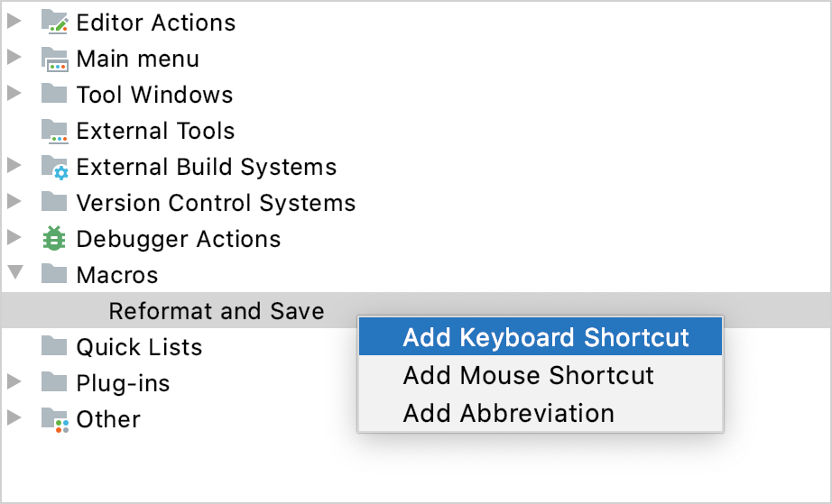832x504 pixels.
Task: Collapse the Macros tree node
Action: click(14, 274)
